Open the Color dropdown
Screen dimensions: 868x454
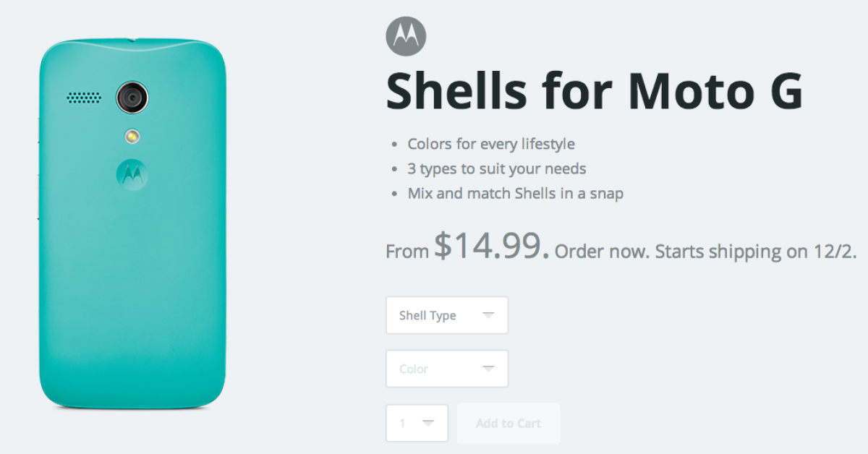point(446,369)
